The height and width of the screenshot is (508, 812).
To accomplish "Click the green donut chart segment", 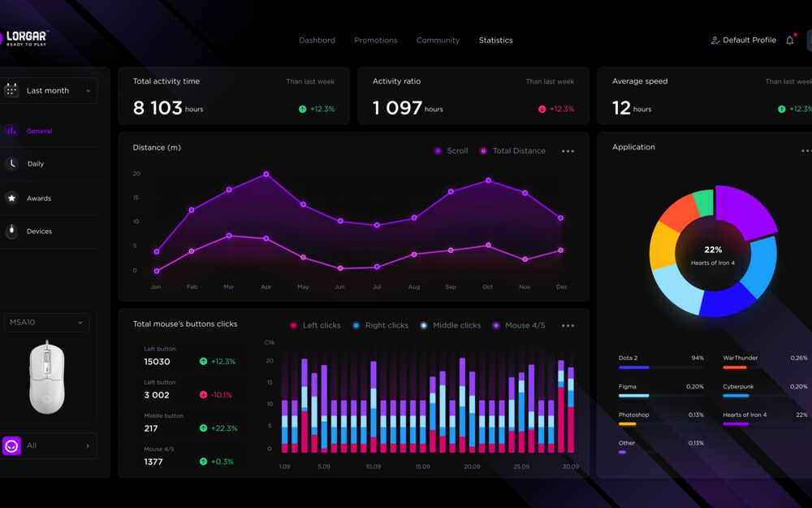I will [x=704, y=203].
